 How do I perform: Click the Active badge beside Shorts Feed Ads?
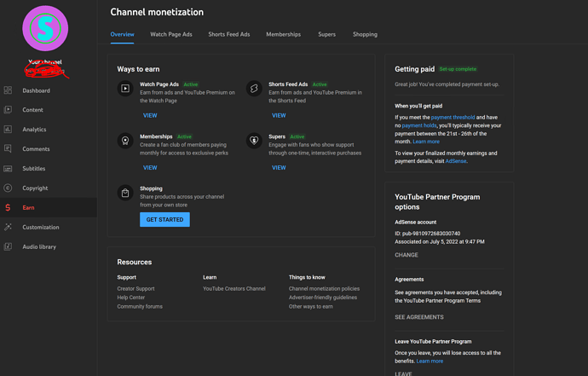[320, 84]
